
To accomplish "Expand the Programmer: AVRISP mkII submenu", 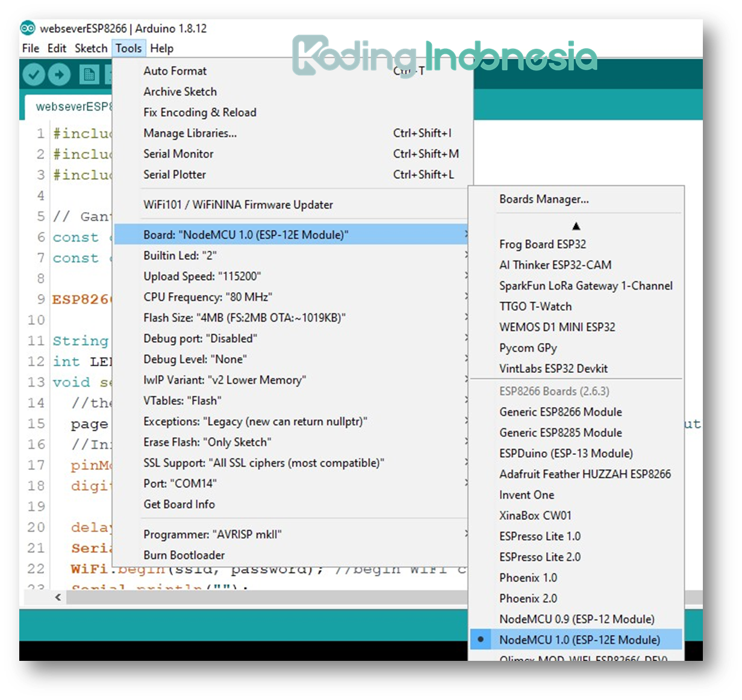I will (290, 534).
